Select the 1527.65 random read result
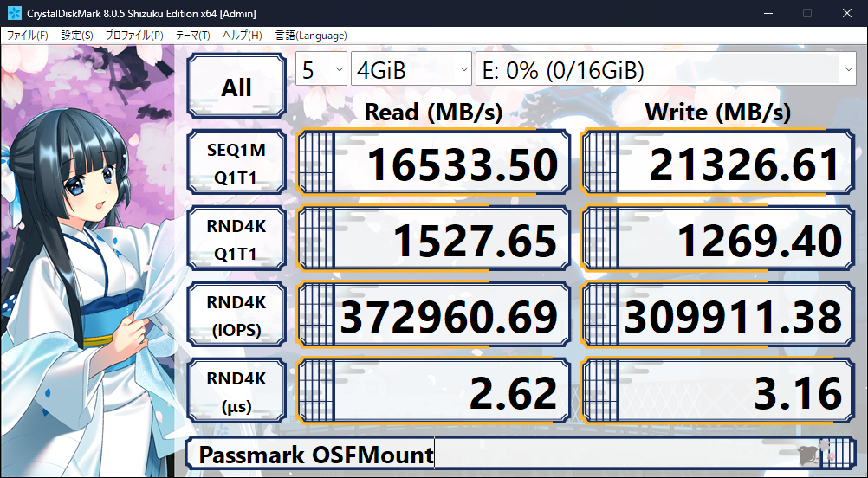This screenshot has height=478, width=868. tap(433, 238)
